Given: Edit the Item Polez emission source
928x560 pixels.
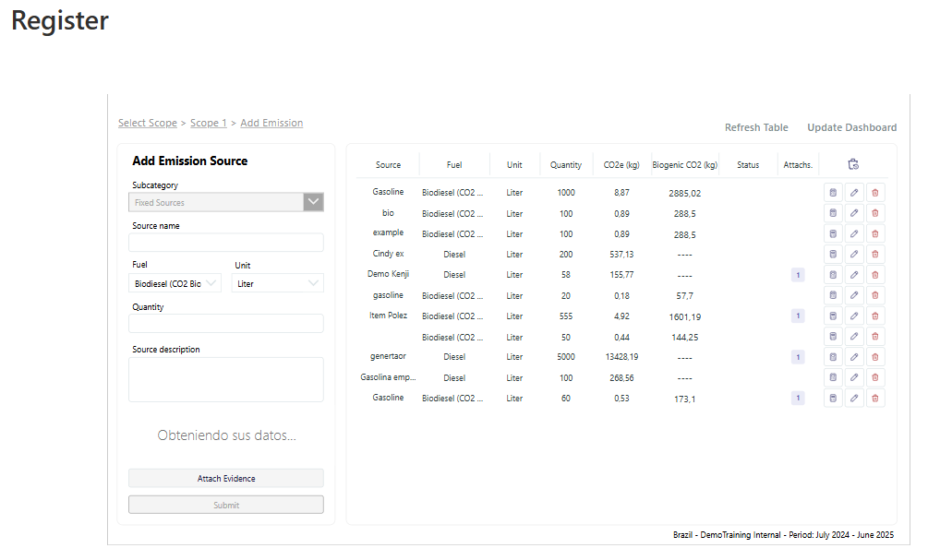Looking at the screenshot, I should click(x=854, y=316).
